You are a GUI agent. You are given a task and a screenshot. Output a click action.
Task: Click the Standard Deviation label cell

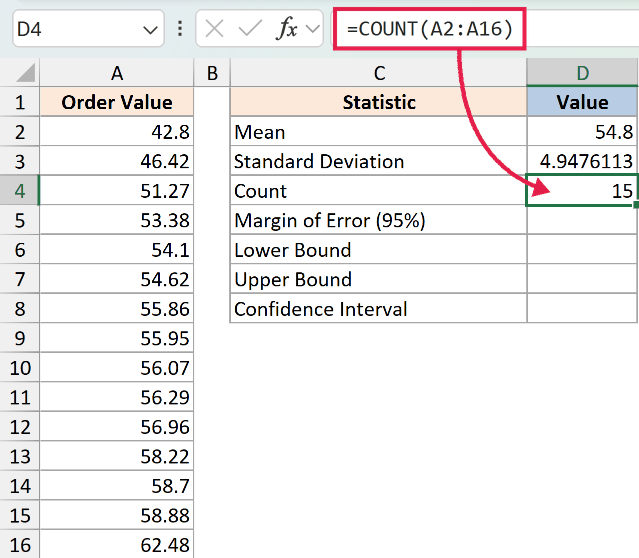tap(379, 161)
